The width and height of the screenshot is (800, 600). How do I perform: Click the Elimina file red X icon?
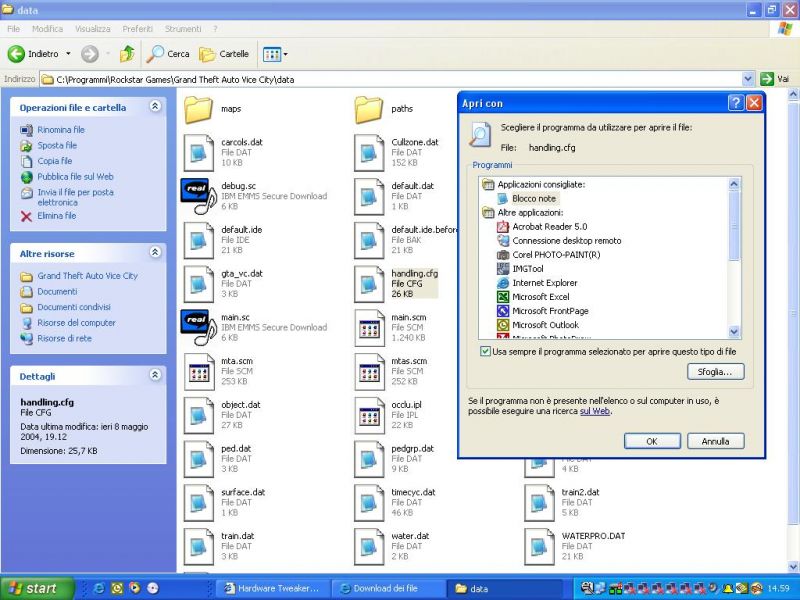[x=26, y=216]
